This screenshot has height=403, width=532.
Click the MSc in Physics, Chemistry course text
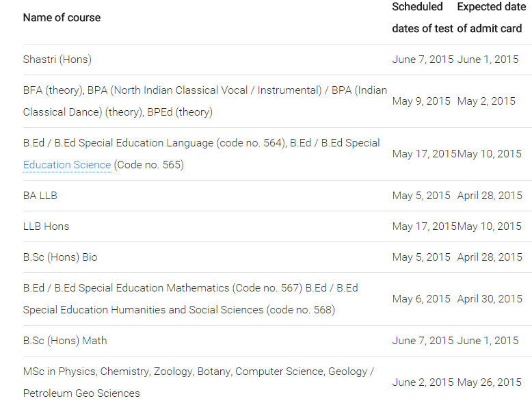198,382
